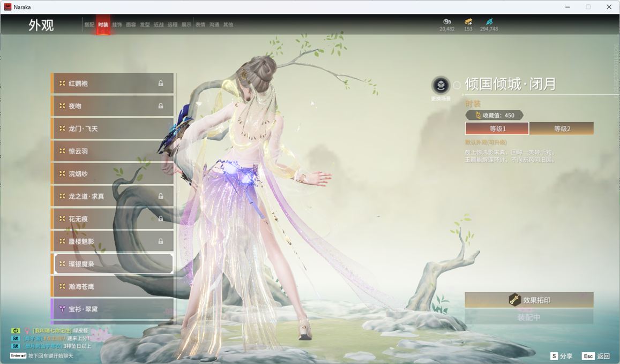
Task: Click the gold bar currency icon
Action: (468, 21)
